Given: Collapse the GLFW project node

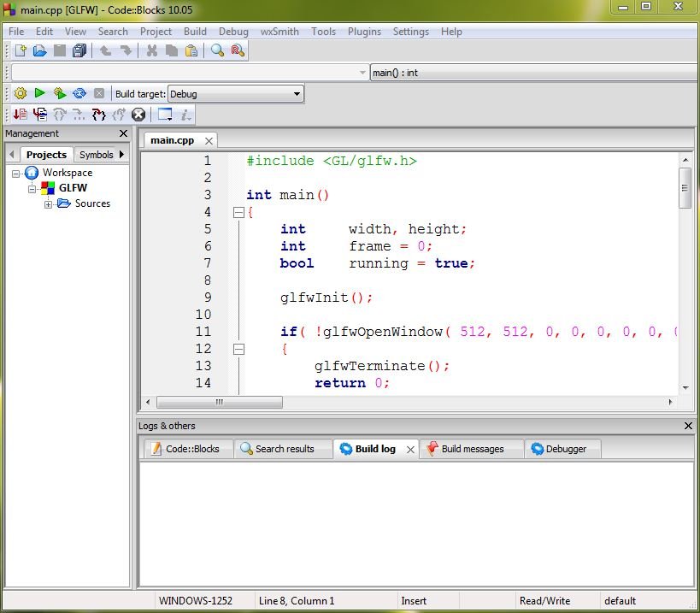Looking at the screenshot, I should (32, 189).
